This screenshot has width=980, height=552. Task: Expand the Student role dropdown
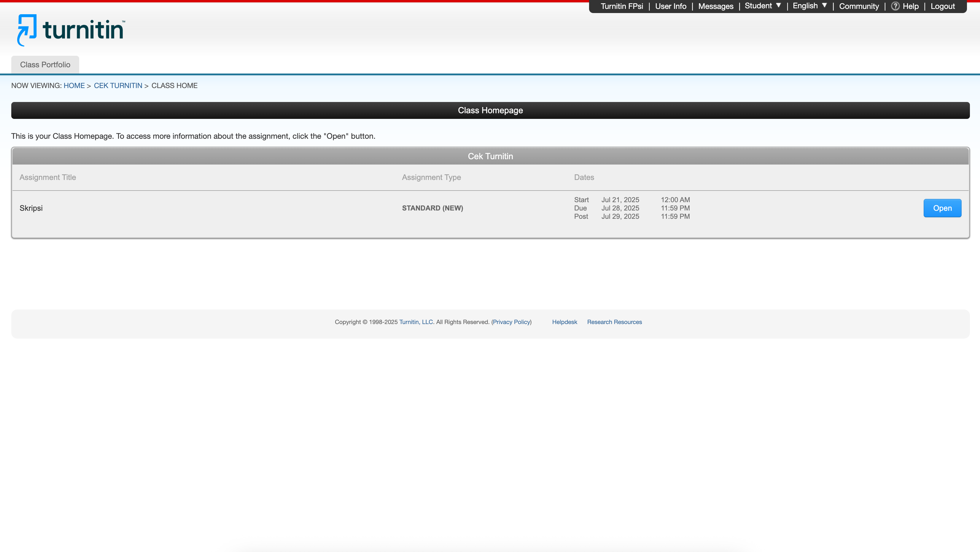click(763, 6)
